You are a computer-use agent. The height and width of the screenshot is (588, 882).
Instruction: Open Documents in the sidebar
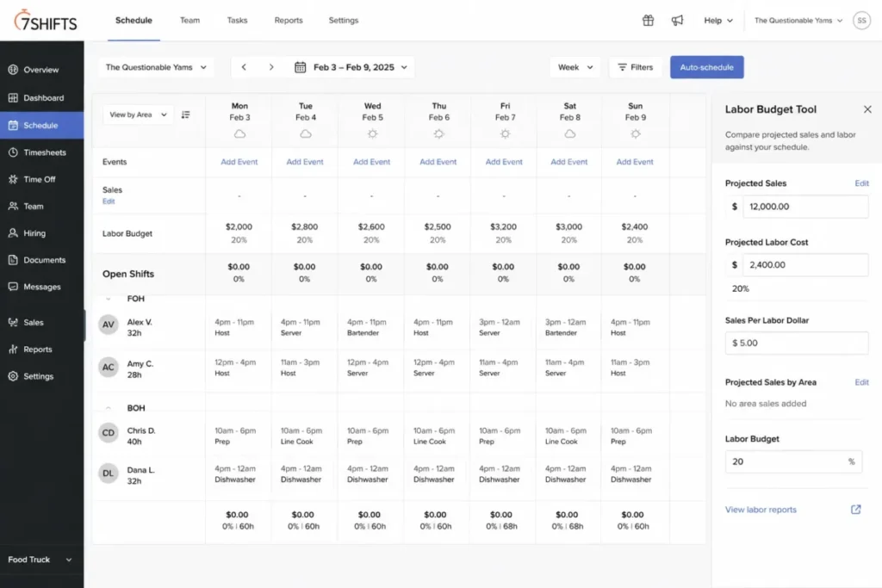41,260
